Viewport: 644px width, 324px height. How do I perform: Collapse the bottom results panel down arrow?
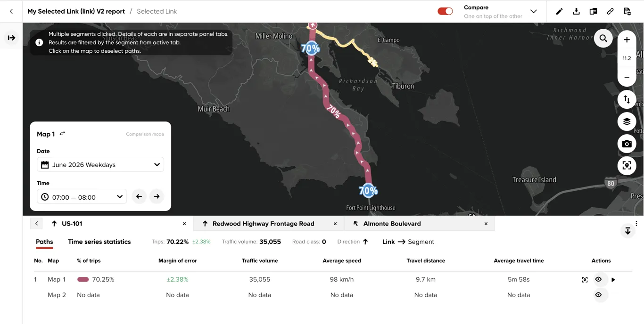tap(627, 231)
